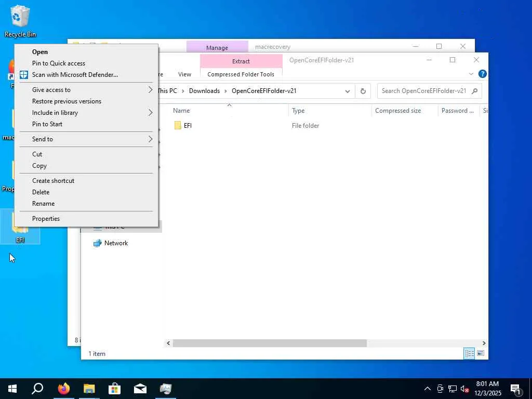
Task: Choose Scan with Microsoft Defender
Action: coord(87,75)
